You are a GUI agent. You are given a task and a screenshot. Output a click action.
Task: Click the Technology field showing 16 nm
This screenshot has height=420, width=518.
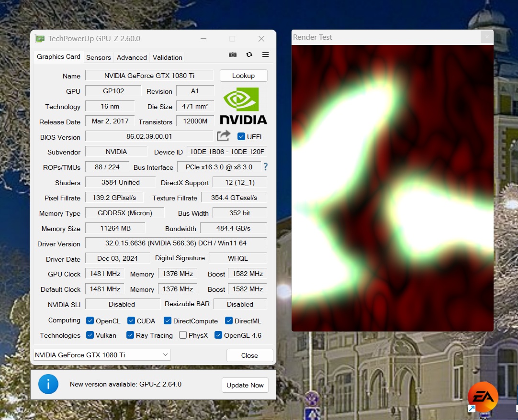click(110, 106)
